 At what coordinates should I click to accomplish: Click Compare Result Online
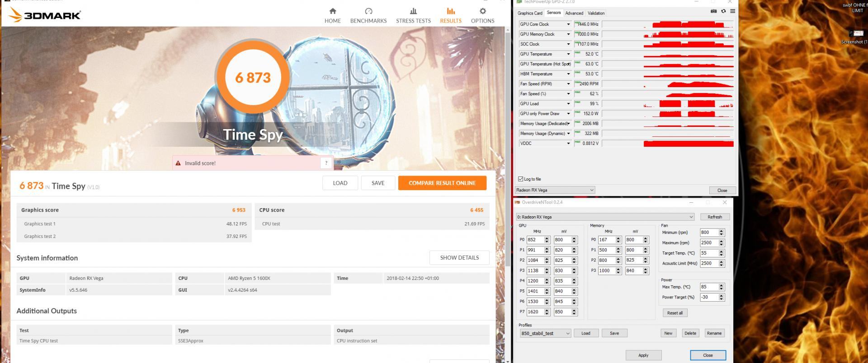(442, 183)
